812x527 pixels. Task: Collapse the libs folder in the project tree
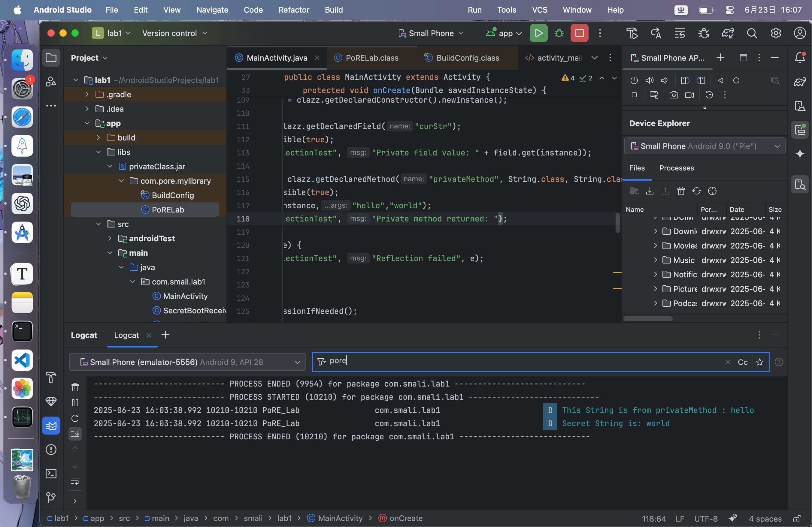[x=98, y=152]
